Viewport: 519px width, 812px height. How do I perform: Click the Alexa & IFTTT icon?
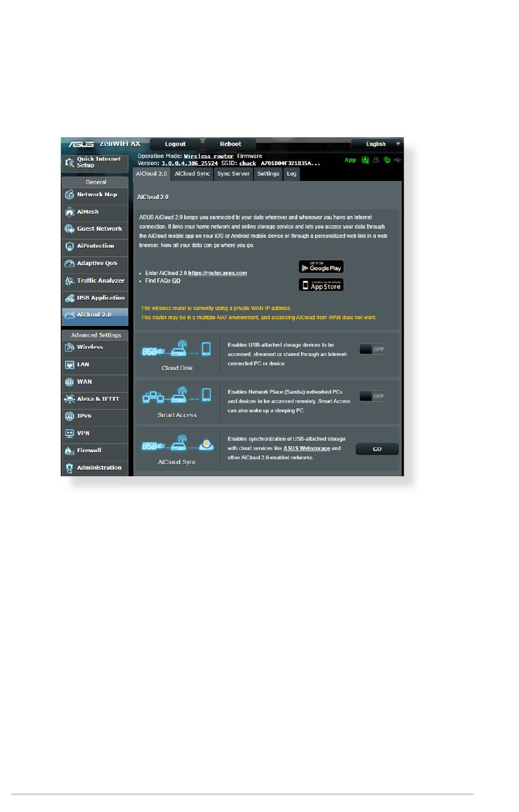pyautogui.click(x=69, y=399)
